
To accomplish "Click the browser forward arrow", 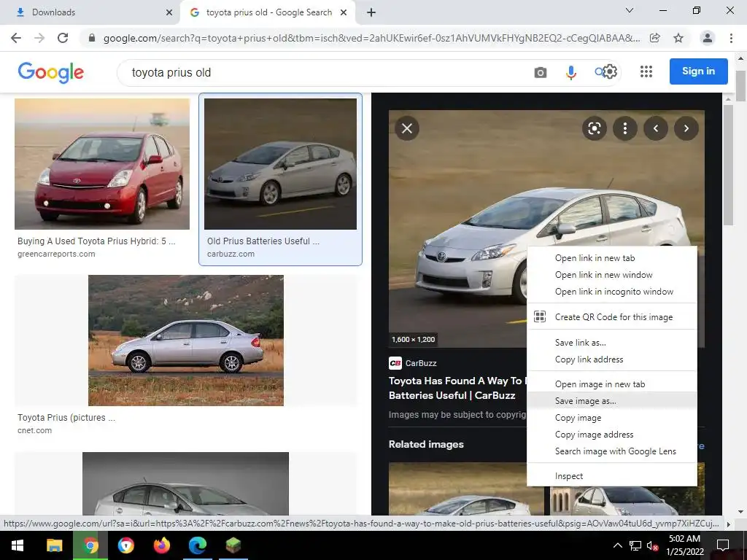I will coord(39,38).
